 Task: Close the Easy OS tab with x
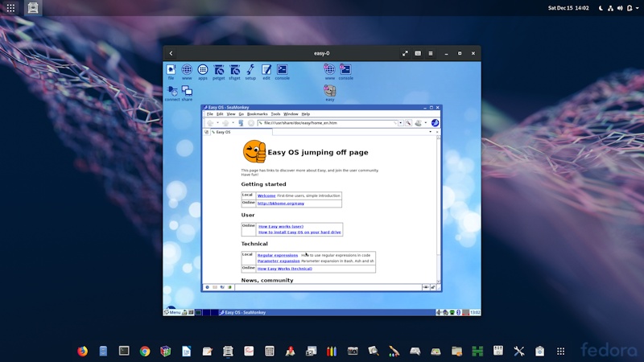[436, 132]
